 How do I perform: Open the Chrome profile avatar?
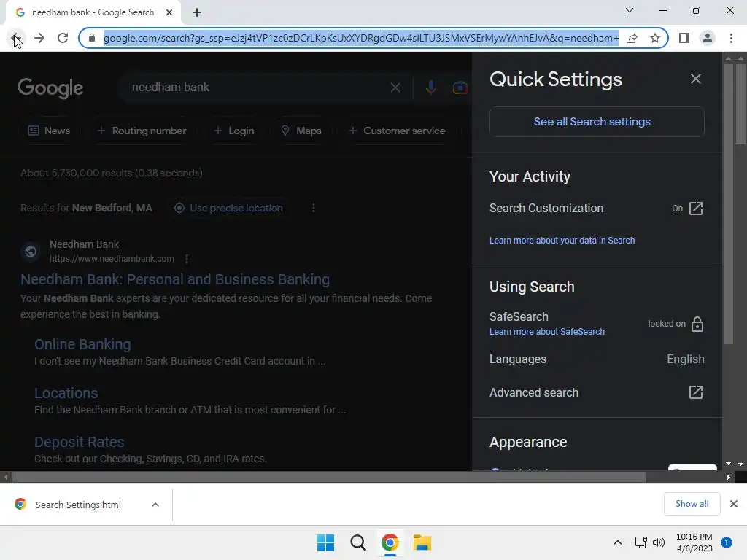[708, 38]
